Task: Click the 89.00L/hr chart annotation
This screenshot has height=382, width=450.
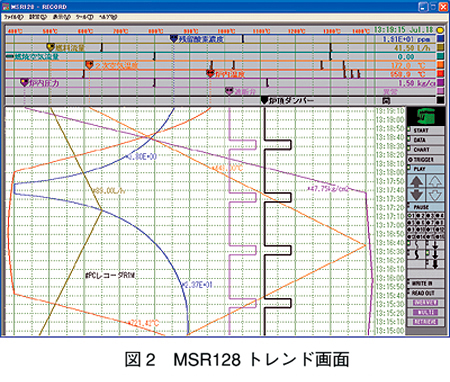Action: coord(109,191)
